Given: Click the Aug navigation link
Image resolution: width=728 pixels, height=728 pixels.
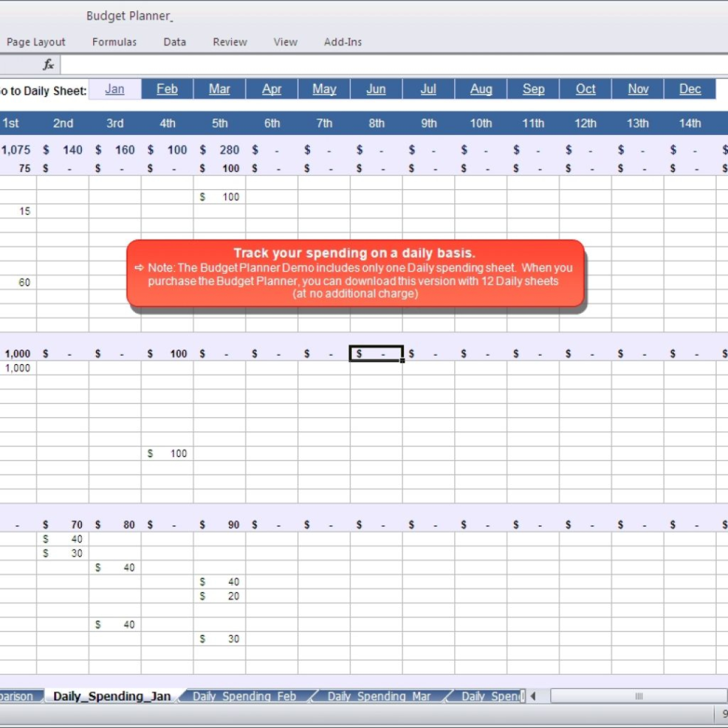Looking at the screenshot, I should pyautogui.click(x=481, y=89).
